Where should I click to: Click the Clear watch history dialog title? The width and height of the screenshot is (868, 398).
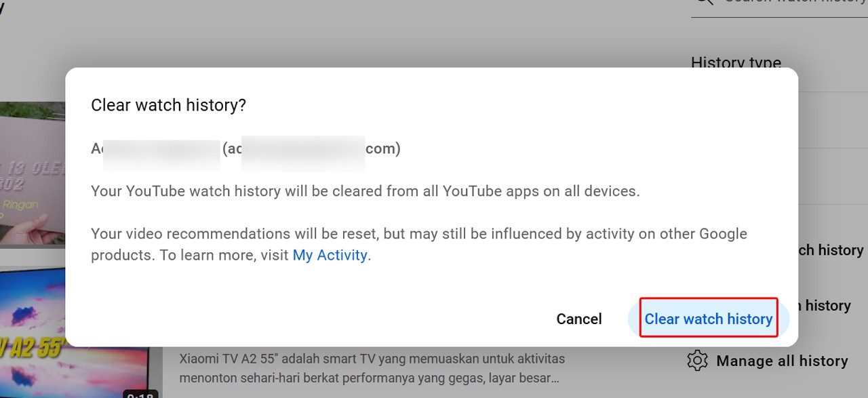coord(168,105)
